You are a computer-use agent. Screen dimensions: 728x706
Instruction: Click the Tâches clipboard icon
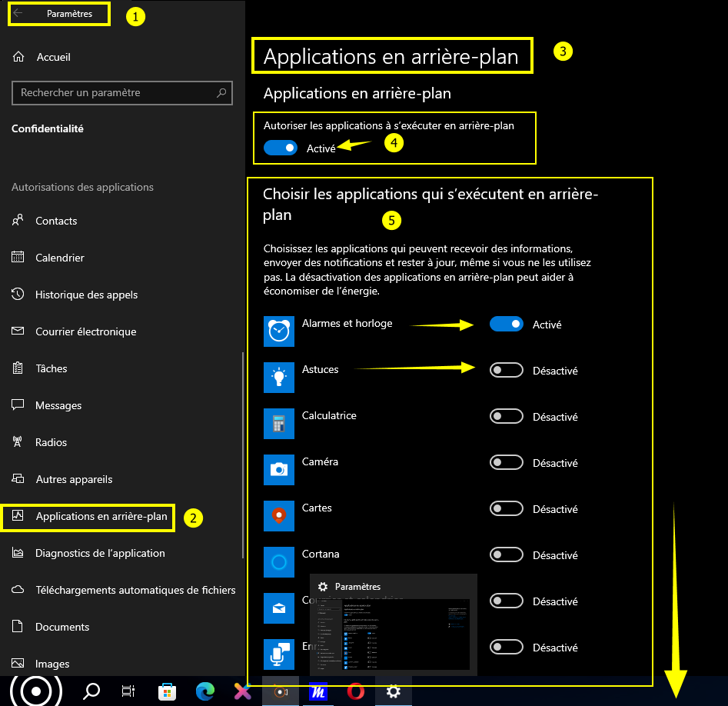point(18,368)
